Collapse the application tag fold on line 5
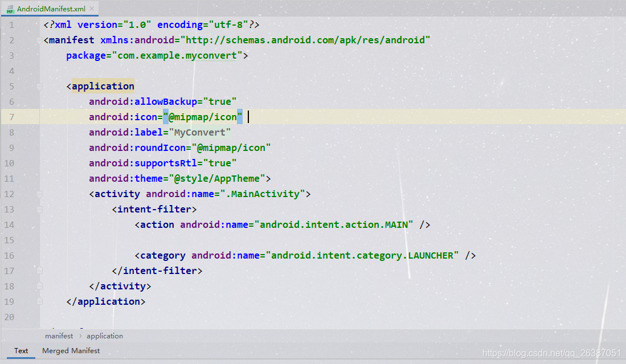This screenshot has height=364, width=626. coord(39,86)
